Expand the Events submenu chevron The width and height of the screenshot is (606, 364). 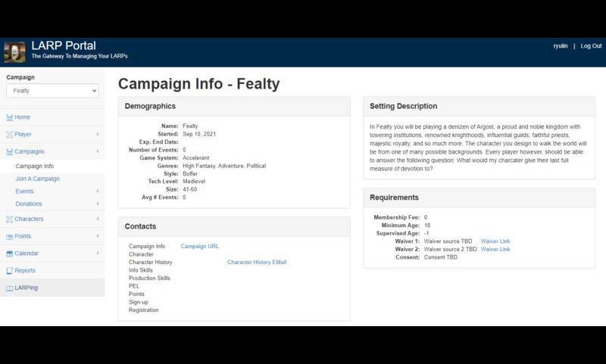click(x=98, y=191)
